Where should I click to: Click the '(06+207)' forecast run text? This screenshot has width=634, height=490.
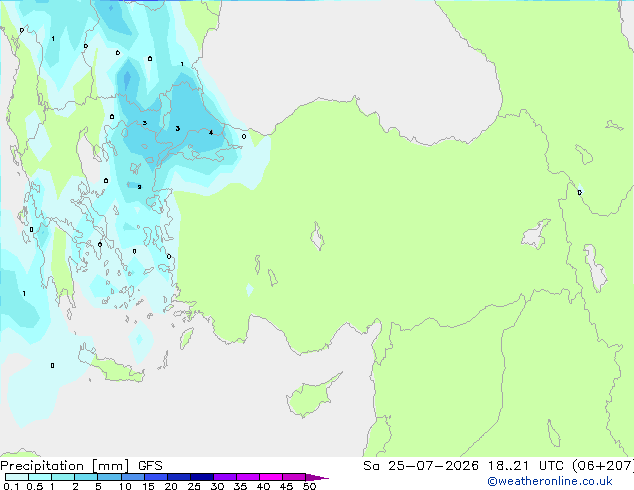click(602, 466)
